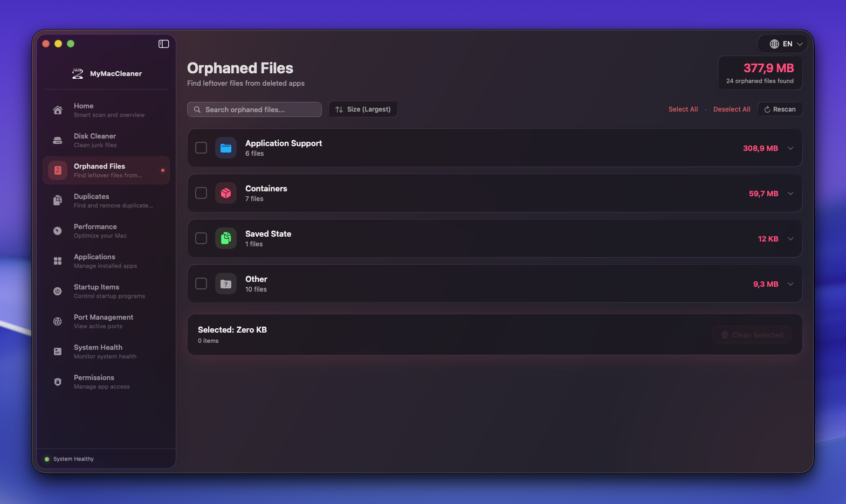
Task: Check the Other category checkbox
Action: 201,284
